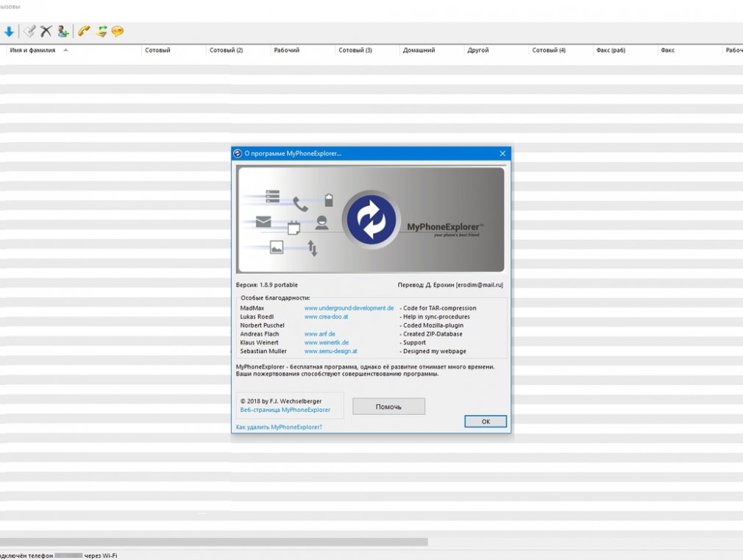
Task: Click the delete contact X icon
Action: click(x=46, y=31)
